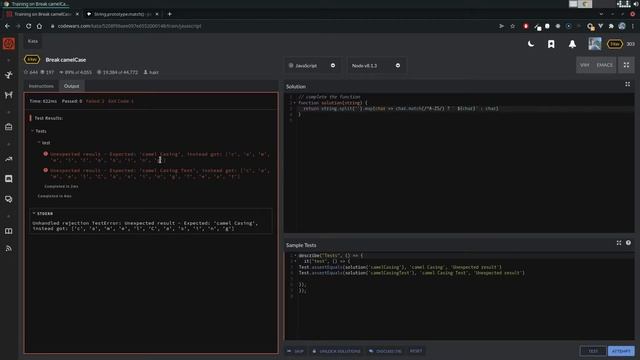This screenshot has width=640, height=360.
Task: Click the RESET button
Action: (x=416, y=351)
